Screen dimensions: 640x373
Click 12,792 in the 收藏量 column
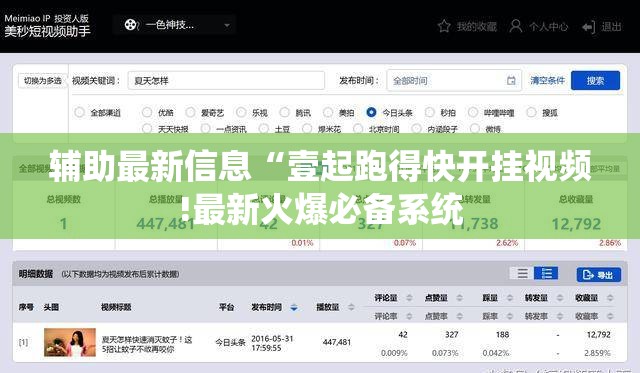tap(598, 335)
